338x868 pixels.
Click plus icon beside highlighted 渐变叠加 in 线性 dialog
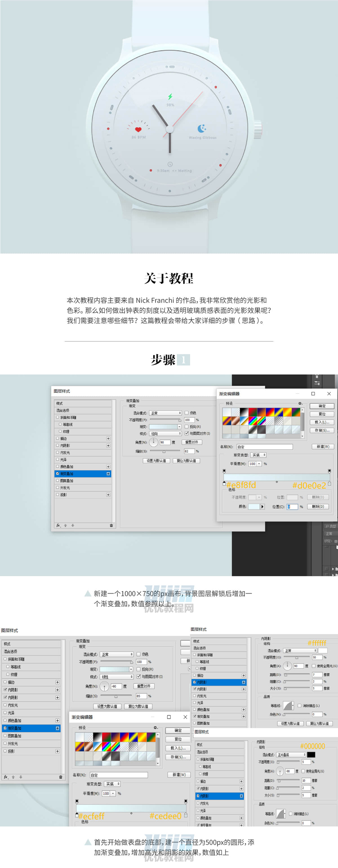click(57, 728)
